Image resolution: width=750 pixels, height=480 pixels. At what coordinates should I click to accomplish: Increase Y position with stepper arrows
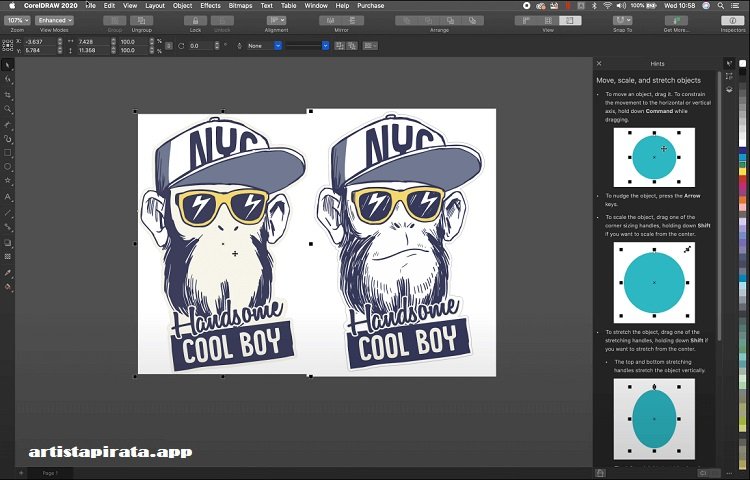coord(60,49)
